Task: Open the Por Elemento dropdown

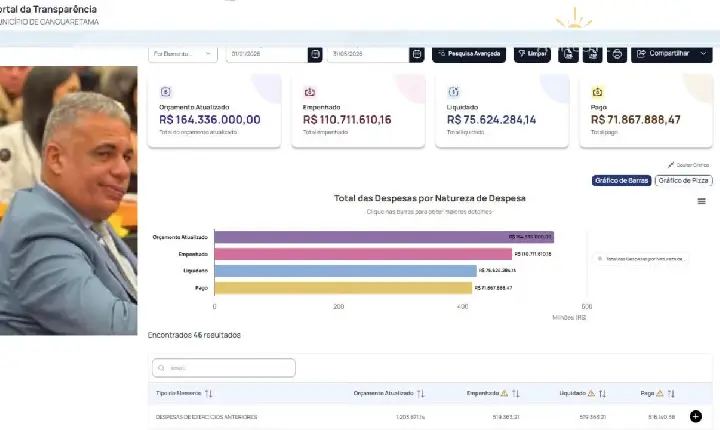Action: pos(183,54)
